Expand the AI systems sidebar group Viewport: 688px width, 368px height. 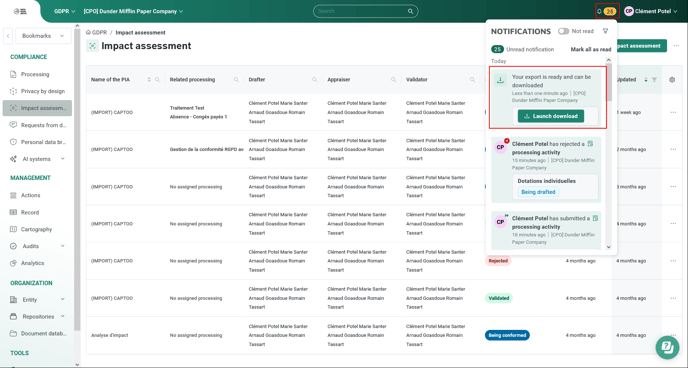62,159
